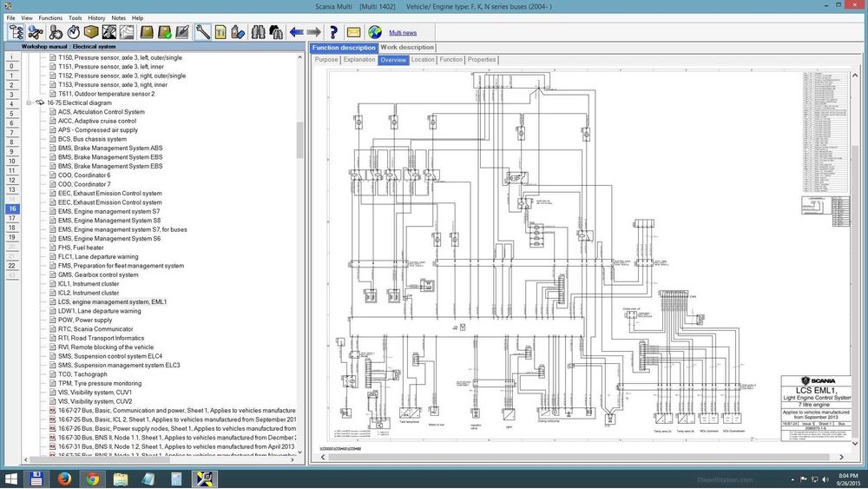The width and height of the screenshot is (868, 489).
Task: Open Firefox from the taskbar
Action: 65,479
